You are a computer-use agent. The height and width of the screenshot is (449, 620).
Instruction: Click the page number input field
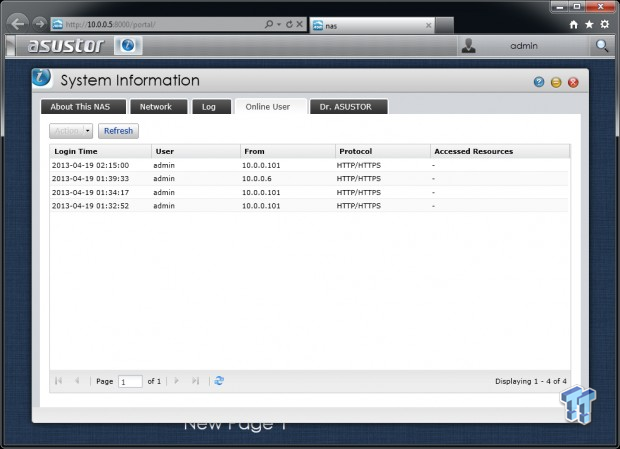coord(130,381)
